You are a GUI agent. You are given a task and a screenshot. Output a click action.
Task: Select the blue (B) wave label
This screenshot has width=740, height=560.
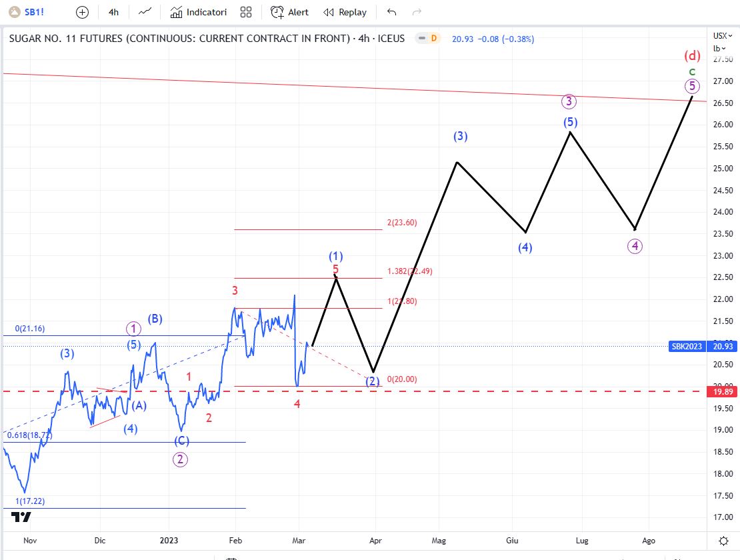[155, 319]
